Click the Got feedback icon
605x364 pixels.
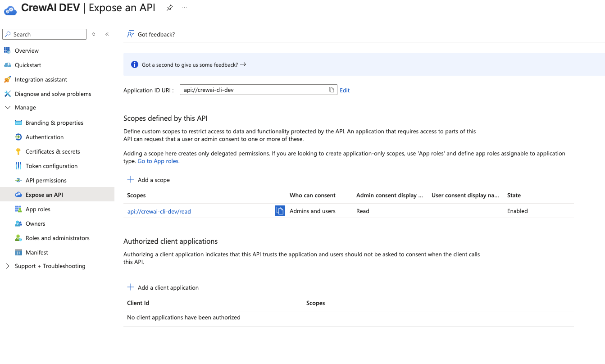[x=131, y=34]
